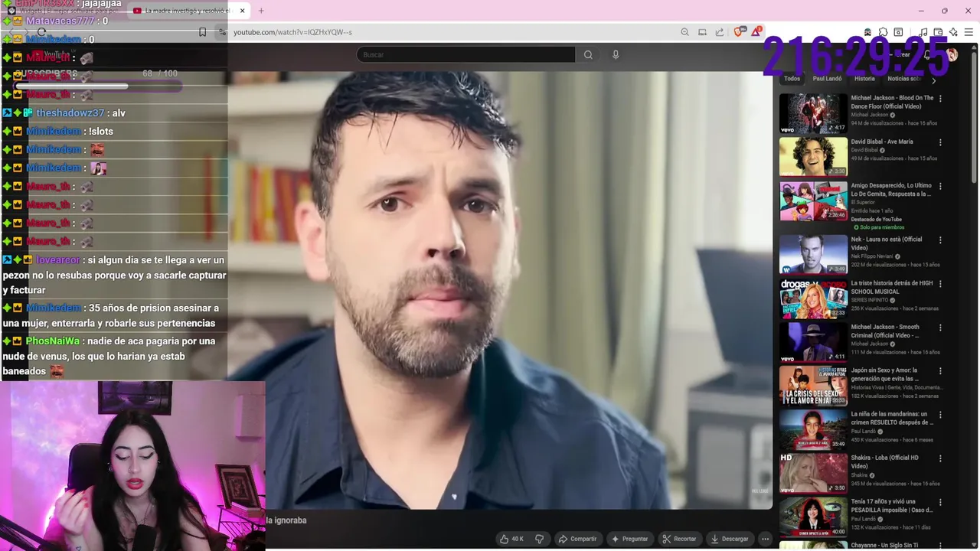Screen dimensions: 980x551
Task: Dislike the video with thumbs down
Action: (539, 539)
